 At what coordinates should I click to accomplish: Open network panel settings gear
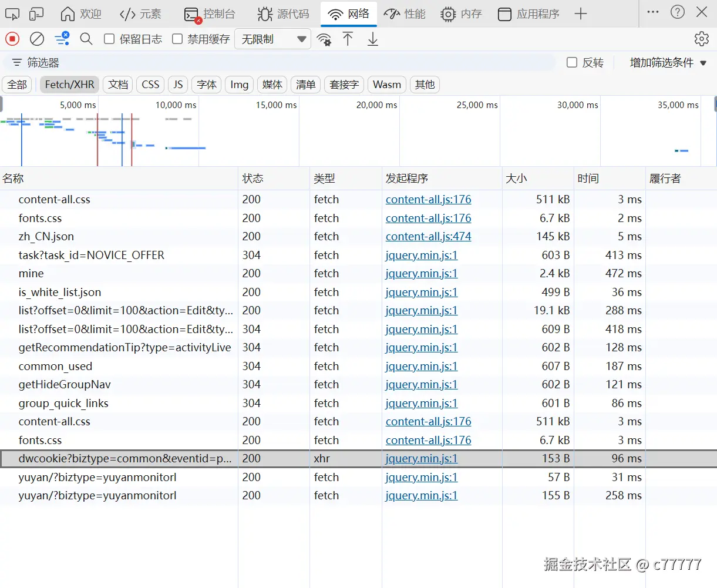pyautogui.click(x=701, y=39)
